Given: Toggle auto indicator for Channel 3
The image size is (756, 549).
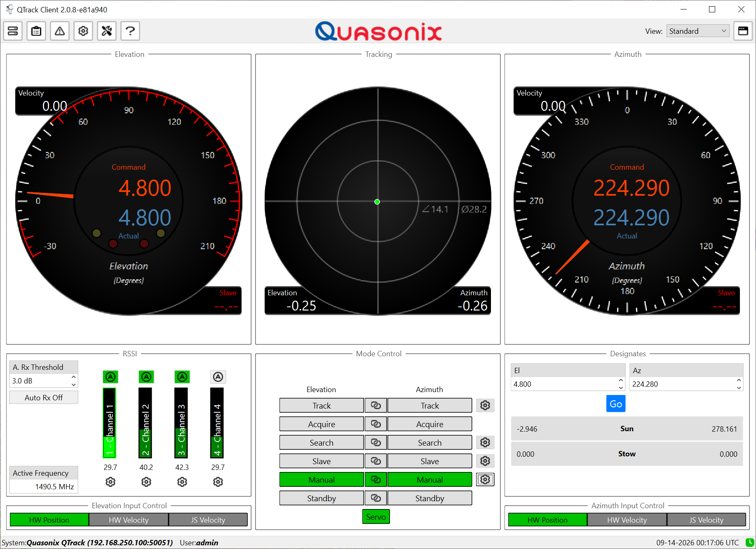Looking at the screenshot, I should [x=182, y=376].
